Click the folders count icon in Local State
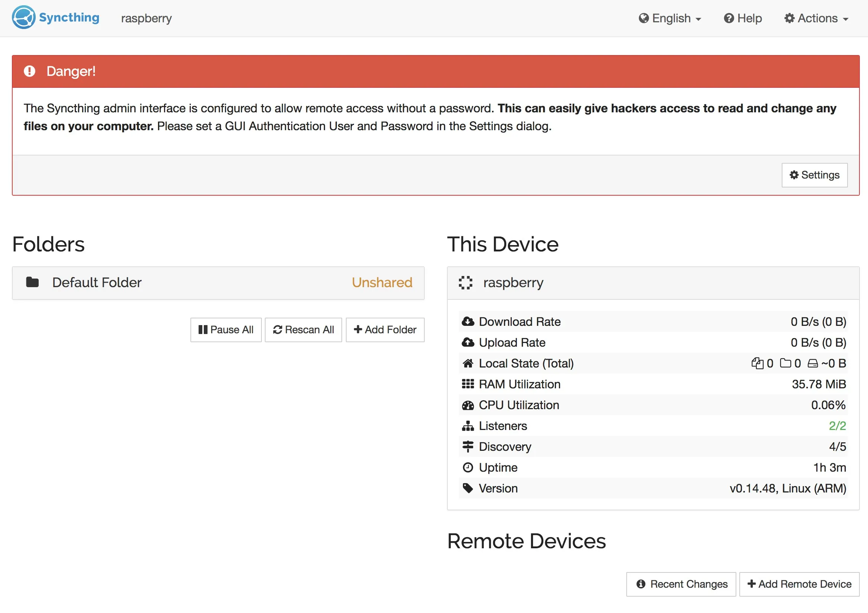Screen dimensions: 868x613 click(785, 363)
